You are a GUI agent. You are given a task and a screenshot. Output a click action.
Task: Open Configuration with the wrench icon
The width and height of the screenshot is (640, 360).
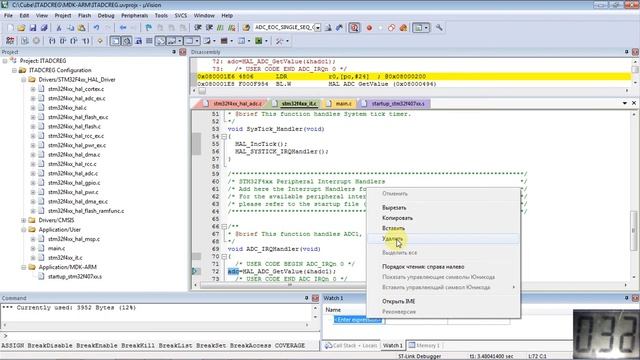tap(439, 28)
